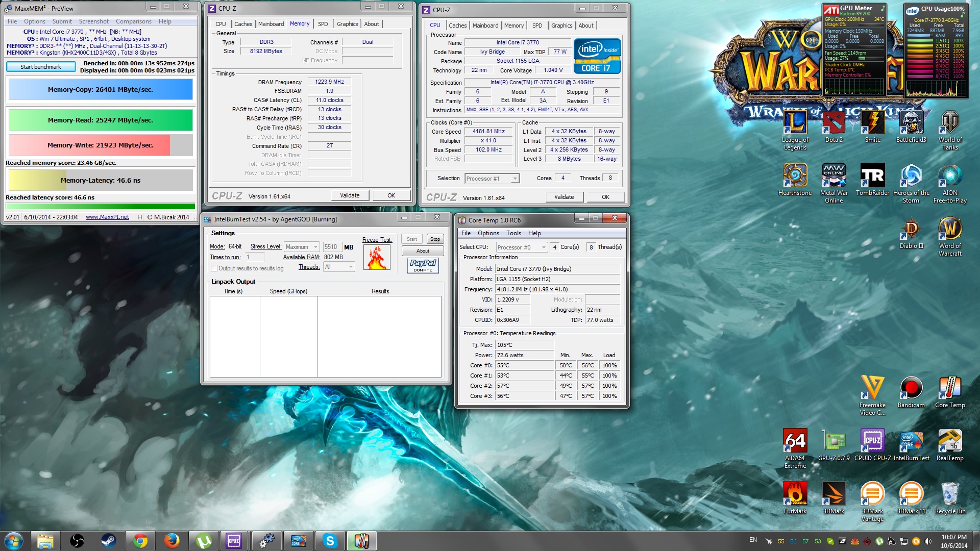Open the AIDA64 Extreme shortcut
980x551 pixels.
pos(795,441)
